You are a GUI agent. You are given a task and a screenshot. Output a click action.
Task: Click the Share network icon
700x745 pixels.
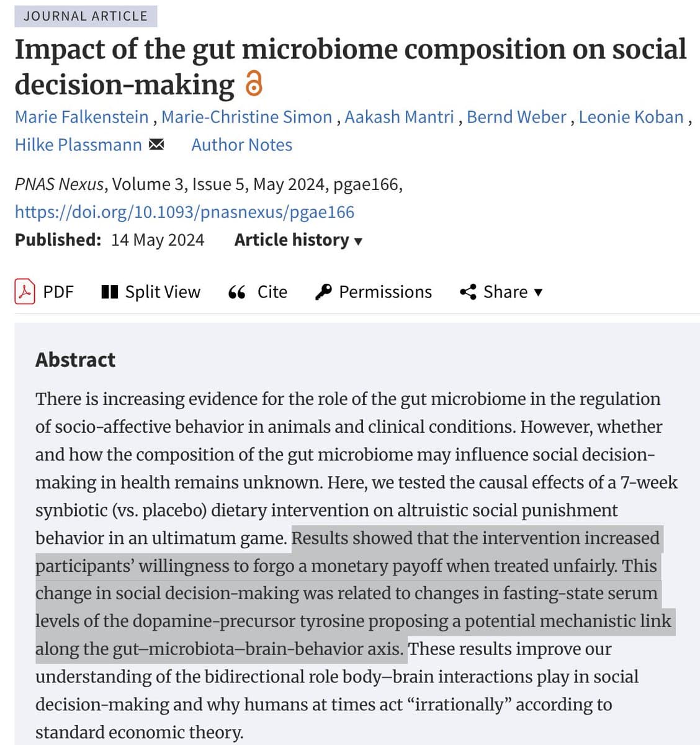pos(468,292)
